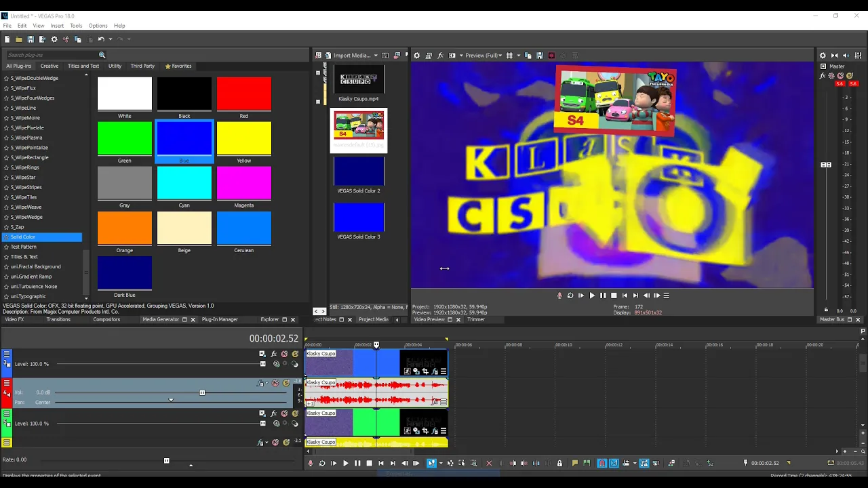Toggle the preview grid overlay icon
This screenshot has width=868, height=488.
[509, 56]
